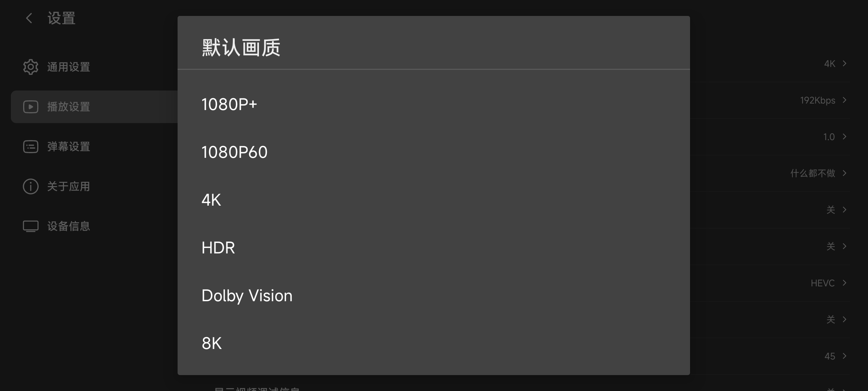This screenshot has height=391, width=868.
Task: Switch to 通用设置 tab label
Action: (69, 67)
